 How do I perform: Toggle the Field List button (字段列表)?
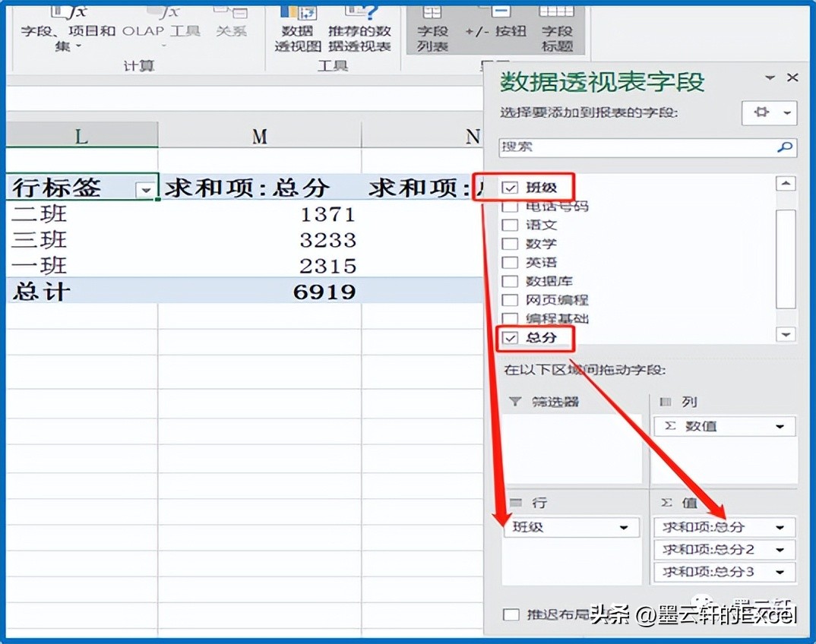[432, 30]
